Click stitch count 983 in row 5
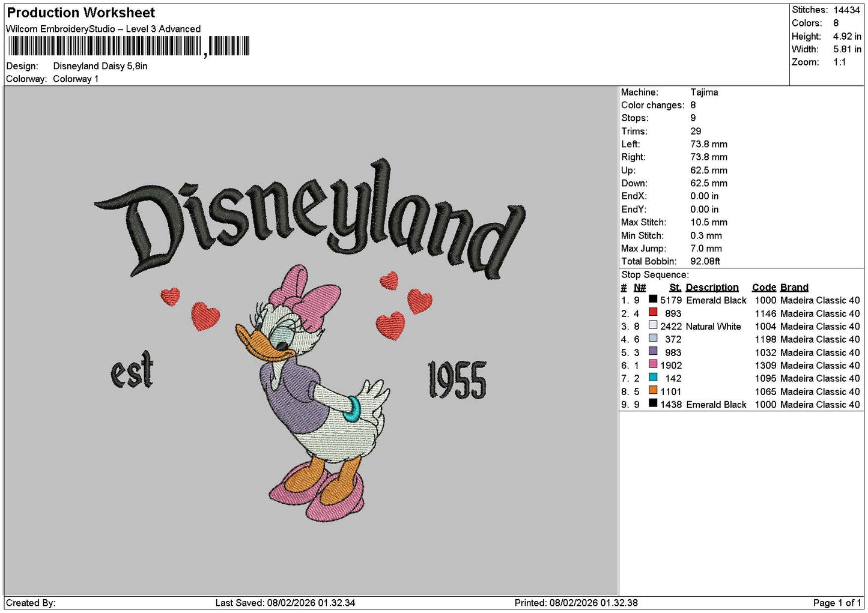This screenshot has width=868, height=613. (673, 352)
